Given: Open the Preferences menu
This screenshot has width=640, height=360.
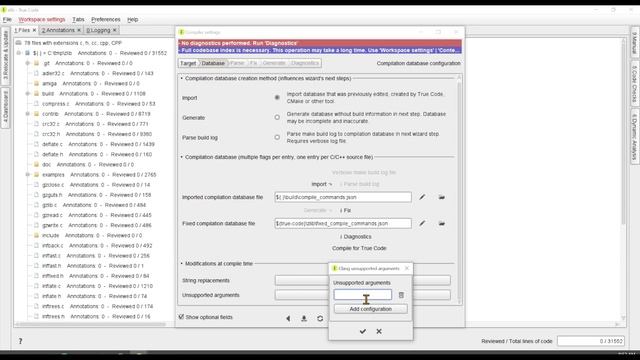Looking at the screenshot, I should click(x=106, y=19).
